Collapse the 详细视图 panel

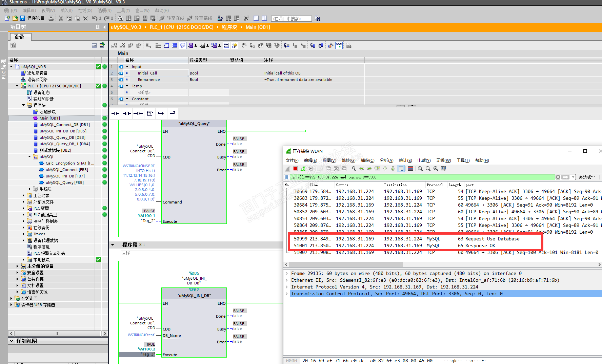(12, 341)
